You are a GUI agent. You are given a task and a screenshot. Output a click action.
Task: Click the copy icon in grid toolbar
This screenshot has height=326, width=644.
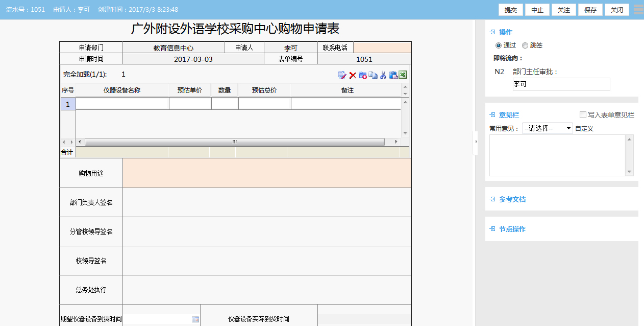pyautogui.click(x=373, y=75)
